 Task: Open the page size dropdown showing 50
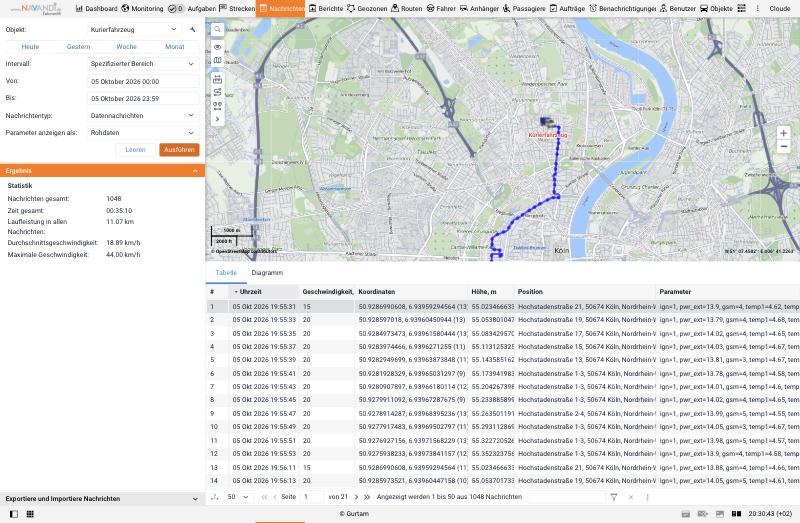[238, 496]
